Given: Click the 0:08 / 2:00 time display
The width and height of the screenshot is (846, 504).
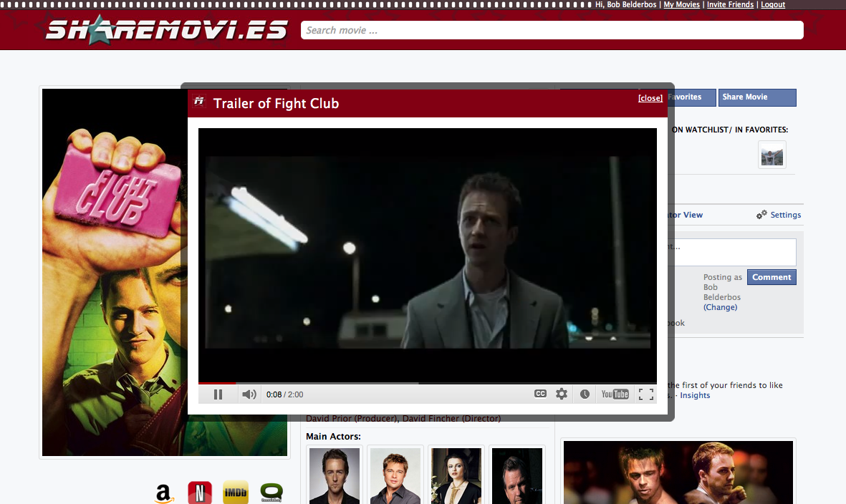Looking at the screenshot, I should click(285, 394).
